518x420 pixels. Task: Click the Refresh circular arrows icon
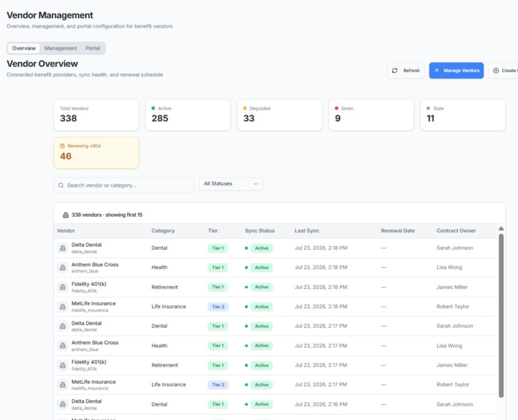(395, 70)
